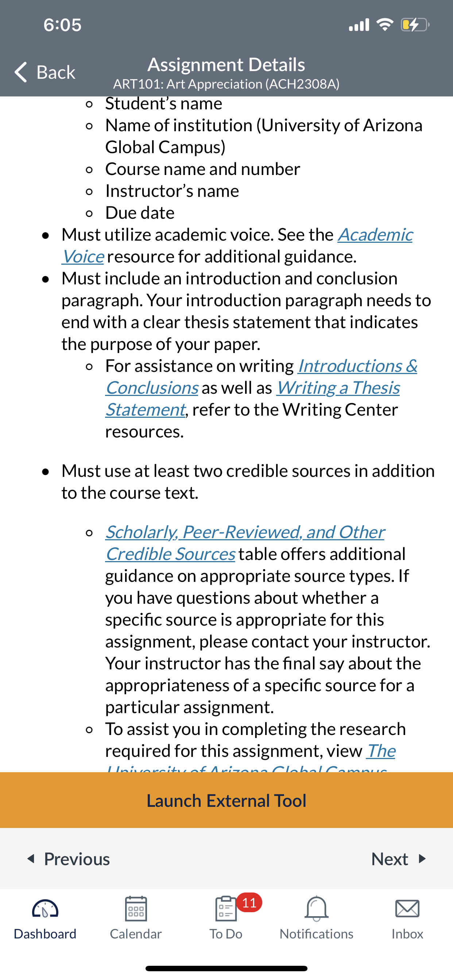
Task: Check the battery charging status icon
Action: pyautogui.click(x=415, y=25)
